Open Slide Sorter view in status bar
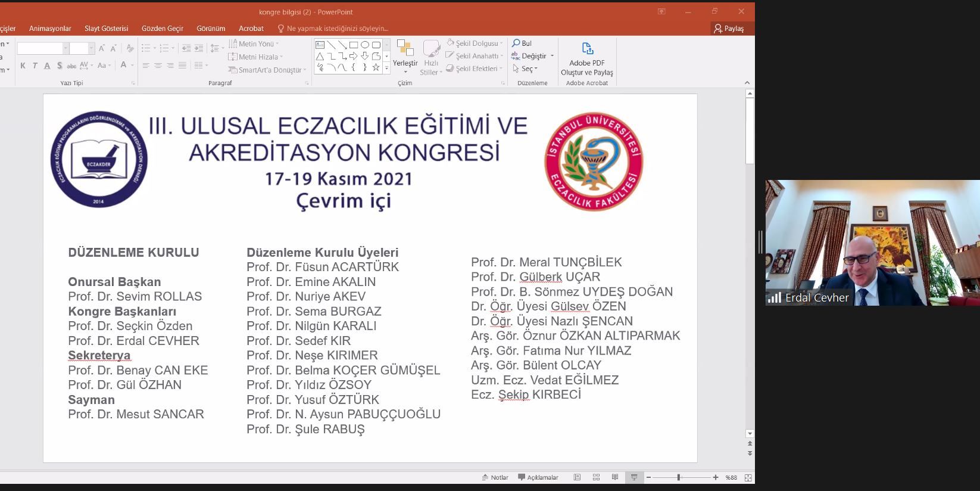Image resolution: width=980 pixels, height=491 pixels. [x=596, y=477]
